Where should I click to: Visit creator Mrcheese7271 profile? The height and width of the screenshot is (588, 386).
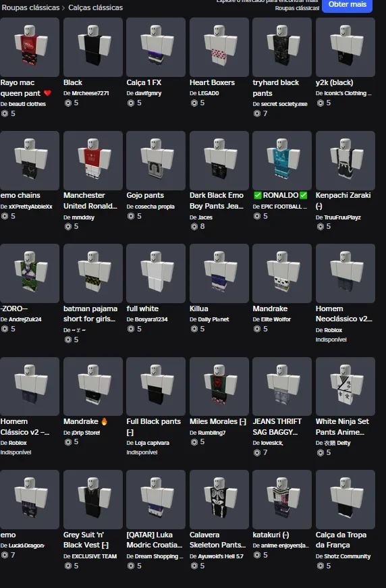(x=90, y=93)
